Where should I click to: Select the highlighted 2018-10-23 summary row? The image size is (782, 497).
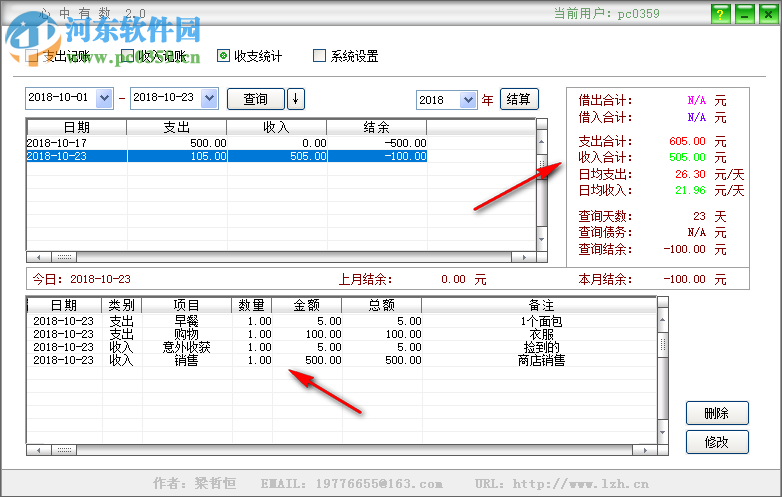coord(227,156)
